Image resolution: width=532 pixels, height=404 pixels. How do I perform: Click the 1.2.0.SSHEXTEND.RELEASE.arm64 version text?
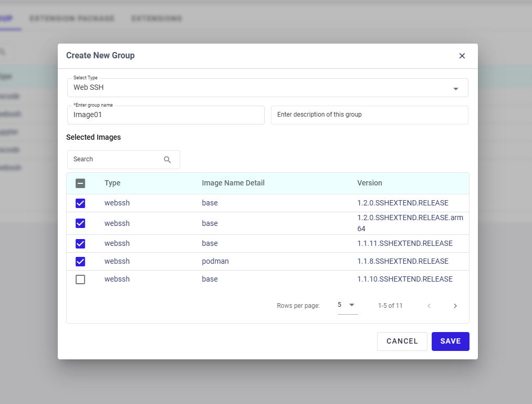coord(410,223)
